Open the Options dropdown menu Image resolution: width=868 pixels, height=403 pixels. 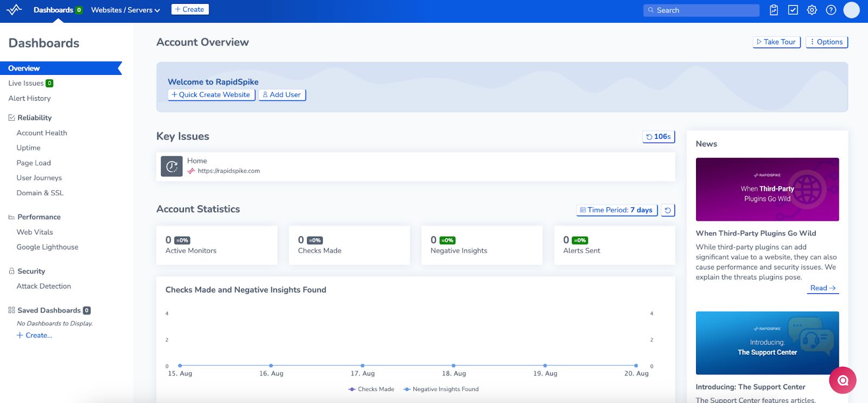pyautogui.click(x=827, y=42)
